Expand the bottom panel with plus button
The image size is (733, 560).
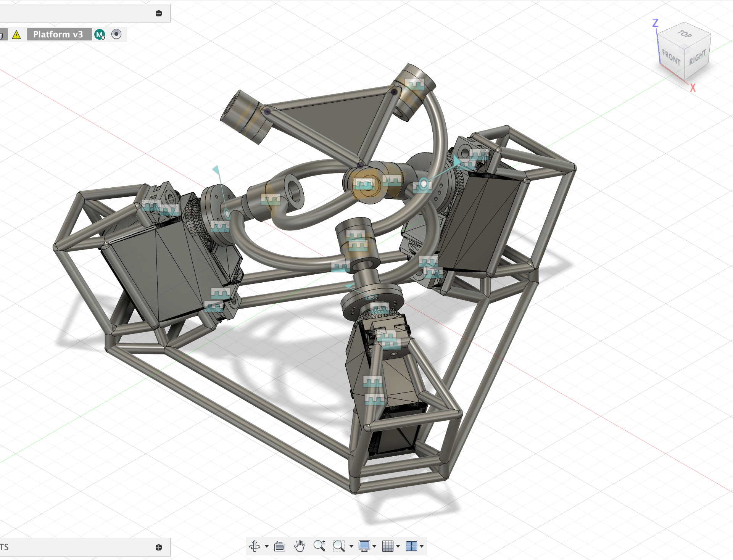[x=159, y=547]
